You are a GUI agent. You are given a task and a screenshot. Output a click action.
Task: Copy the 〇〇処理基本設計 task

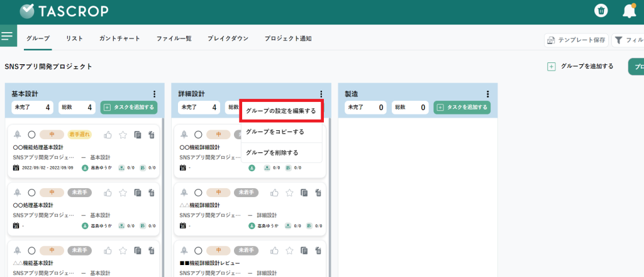(138, 193)
